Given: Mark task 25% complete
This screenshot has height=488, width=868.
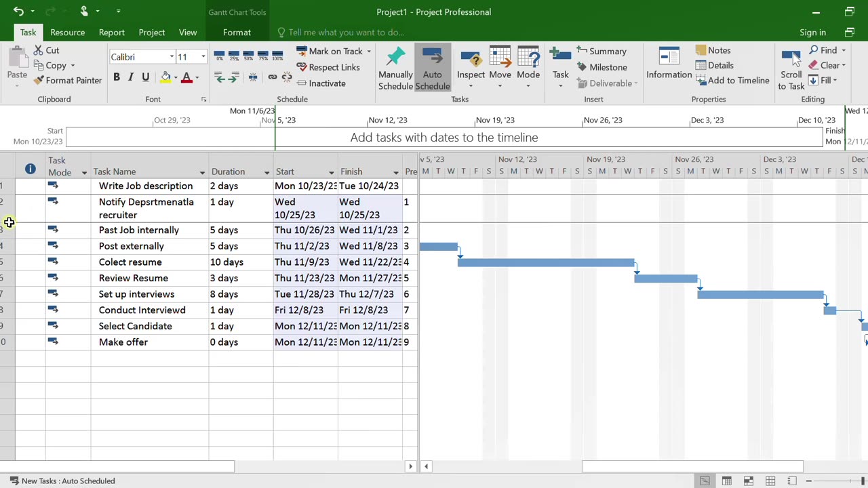Looking at the screenshot, I should (x=234, y=55).
